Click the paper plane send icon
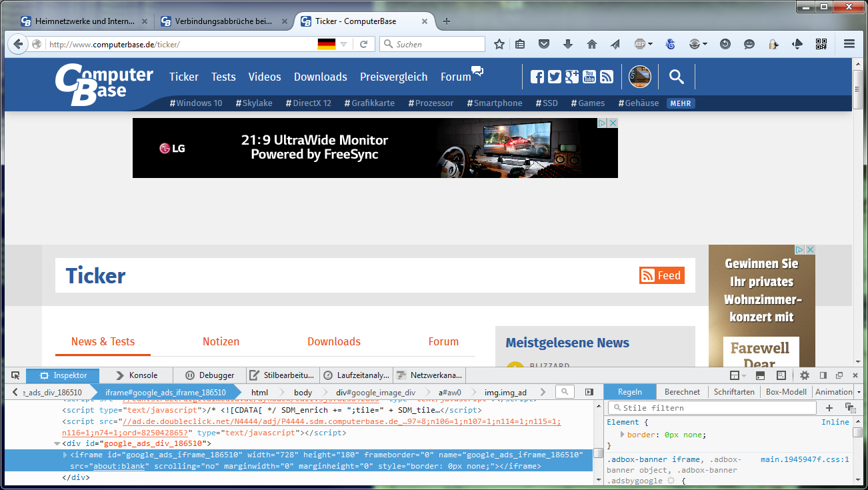868x490 pixels. pyautogui.click(x=615, y=44)
